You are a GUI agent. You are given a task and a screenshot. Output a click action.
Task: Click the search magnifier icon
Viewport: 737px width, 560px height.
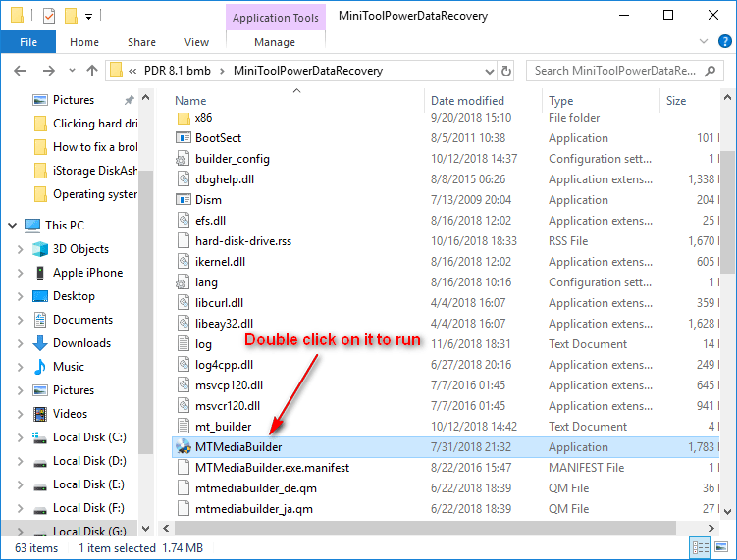pyautogui.click(x=711, y=71)
